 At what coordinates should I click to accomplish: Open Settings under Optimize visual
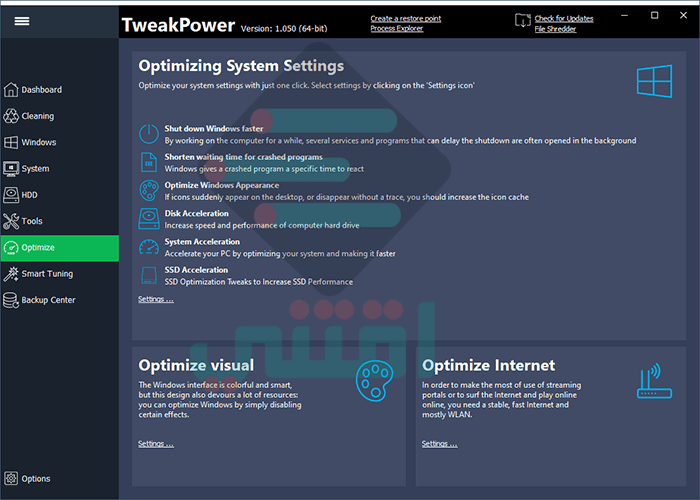156,444
